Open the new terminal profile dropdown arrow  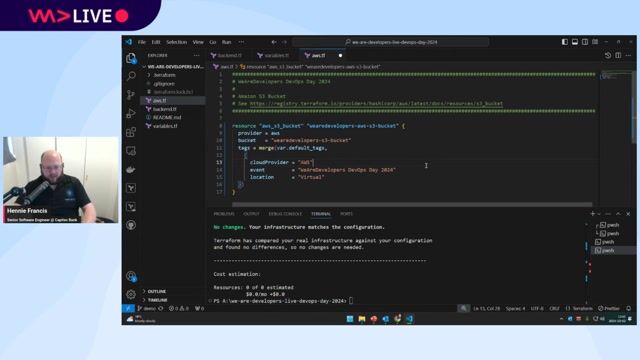pyautogui.click(x=599, y=214)
